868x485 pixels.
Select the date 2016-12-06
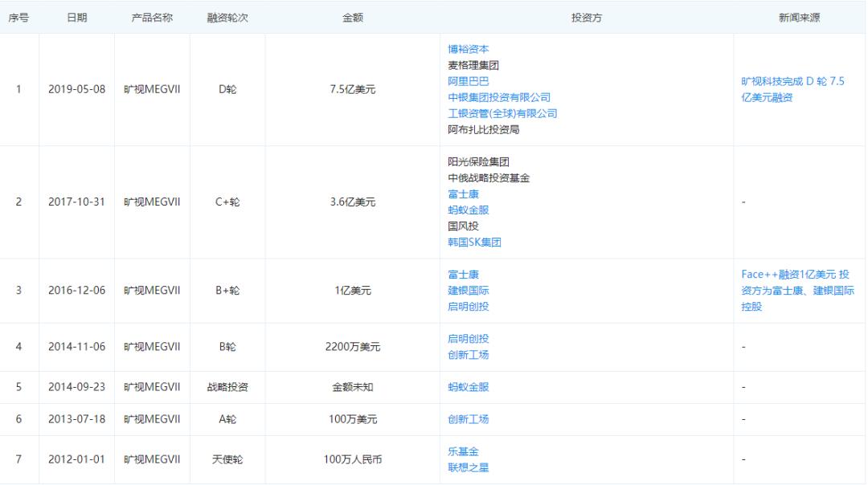click(76, 291)
